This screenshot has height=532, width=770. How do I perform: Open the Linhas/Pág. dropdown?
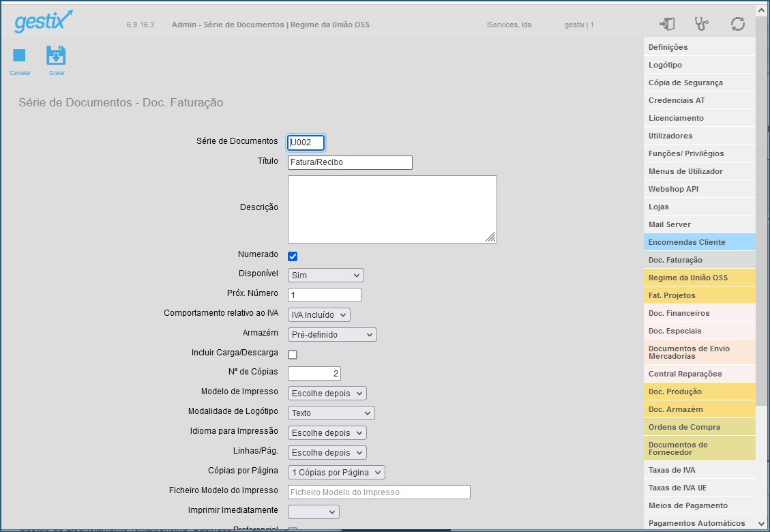[327, 452]
